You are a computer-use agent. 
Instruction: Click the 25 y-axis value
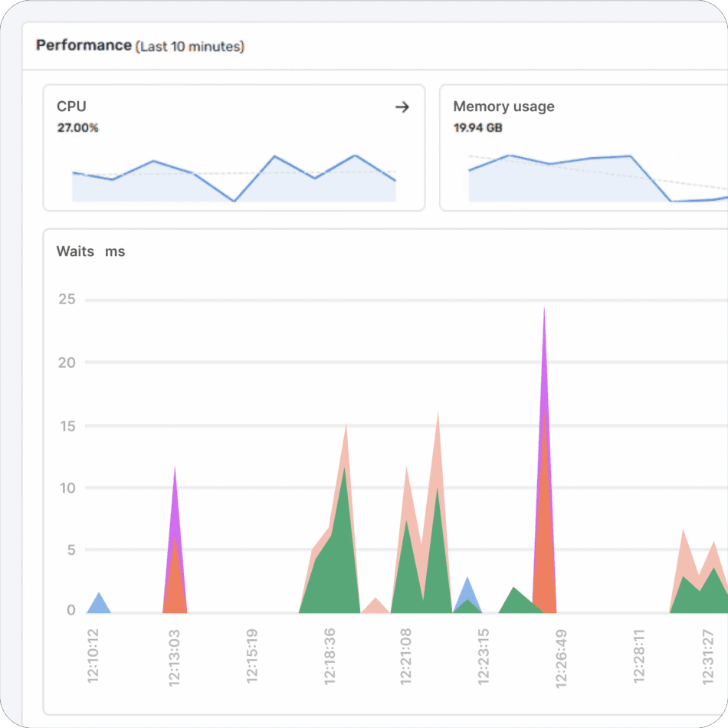67,299
